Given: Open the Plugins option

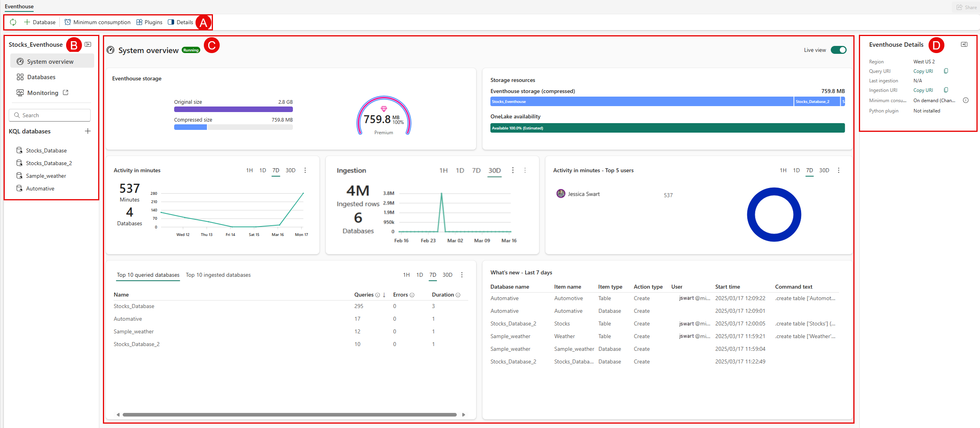Looking at the screenshot, I should tap(149, 22).
